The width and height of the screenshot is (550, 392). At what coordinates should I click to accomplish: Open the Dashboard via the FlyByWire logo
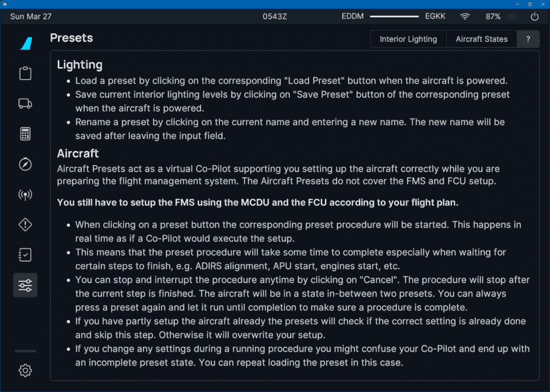[x=25, y=43]
